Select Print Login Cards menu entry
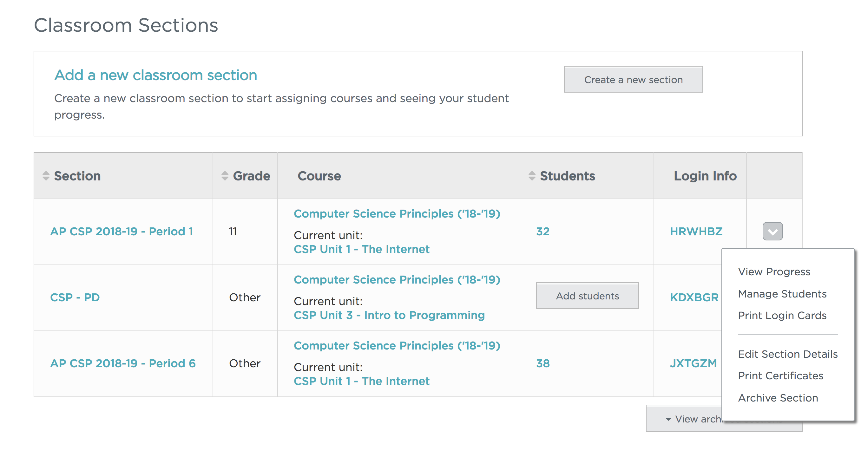The height and width of the screenshot is (451, 868). [782, 316]
